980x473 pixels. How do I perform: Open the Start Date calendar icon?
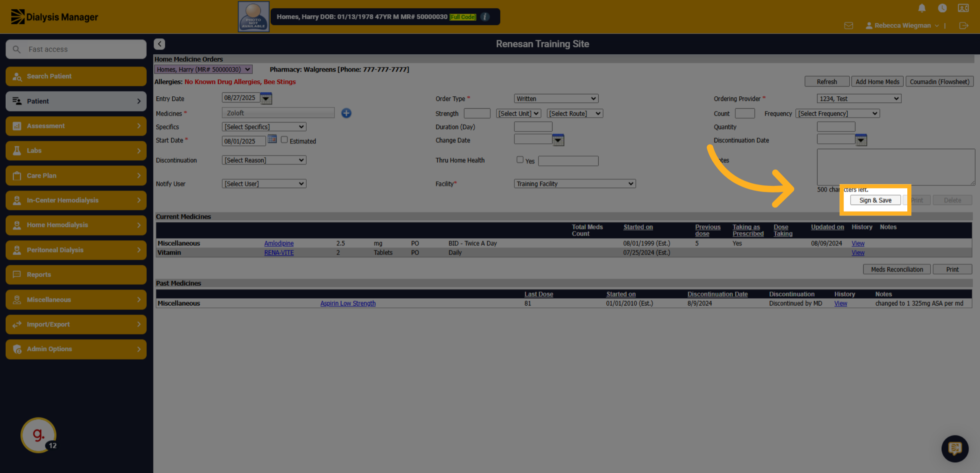[x=272, y=140]
